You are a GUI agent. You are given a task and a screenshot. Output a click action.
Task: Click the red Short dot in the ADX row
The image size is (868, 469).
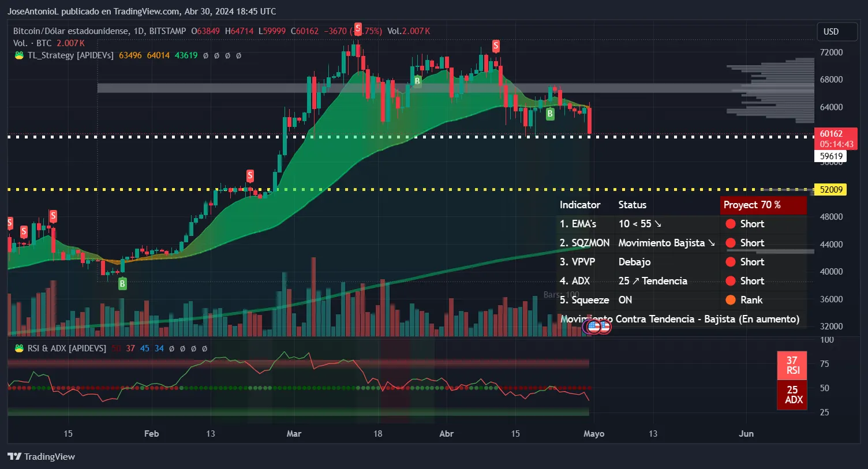730,281
